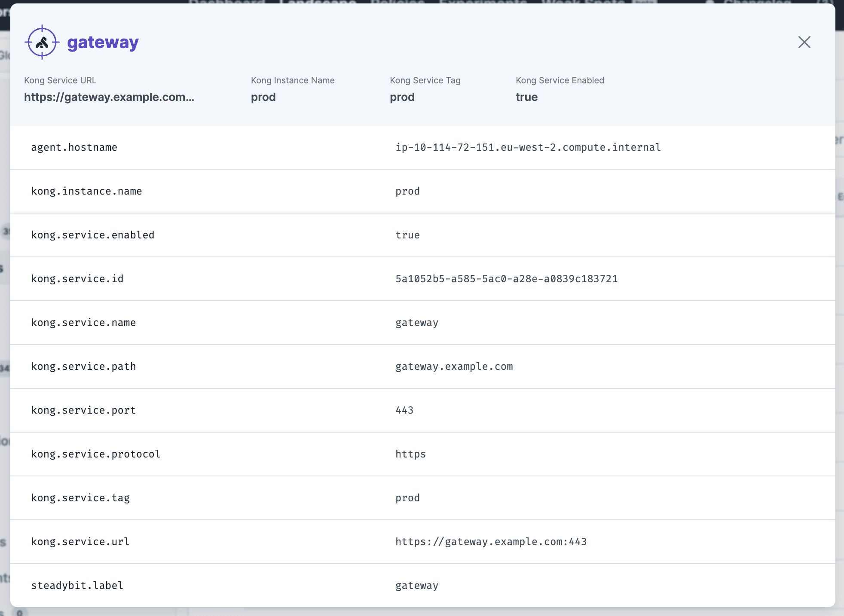Click the kong.service.url value link
844x616 pixels.
point(491,542)
